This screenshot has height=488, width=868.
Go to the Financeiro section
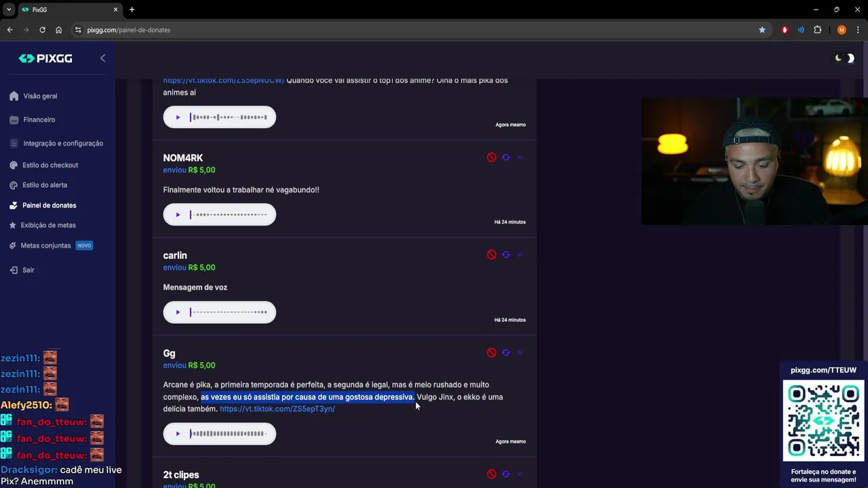(x=39, y=120)
